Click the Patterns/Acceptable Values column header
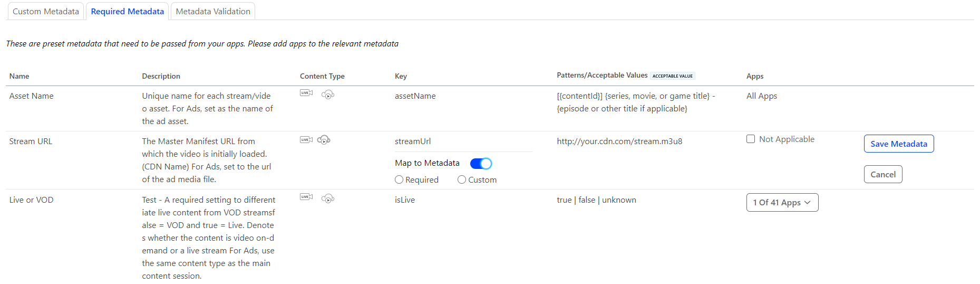 pyautogui.click(x=602, y=75)
